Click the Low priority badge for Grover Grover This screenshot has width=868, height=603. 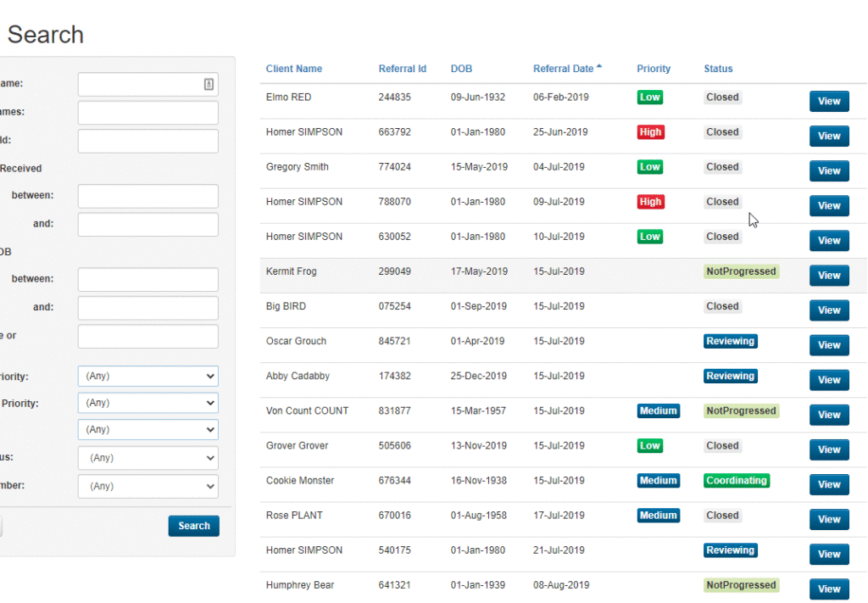[650, 446]
